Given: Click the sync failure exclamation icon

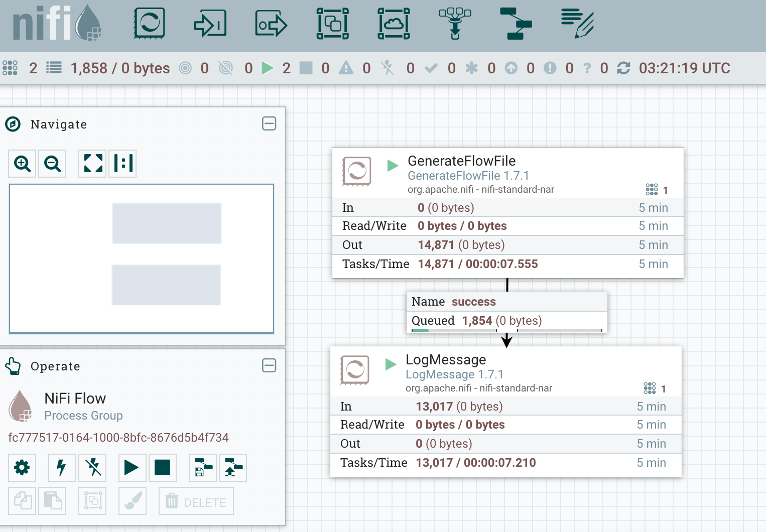Looking at the screenshot, I should (x=550, y=68).
